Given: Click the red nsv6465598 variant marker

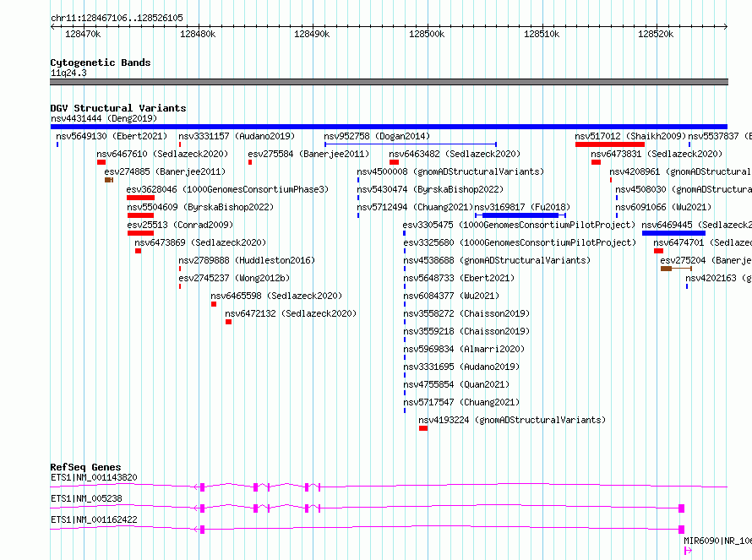Looking at the screenshot, I should [214, 304].
